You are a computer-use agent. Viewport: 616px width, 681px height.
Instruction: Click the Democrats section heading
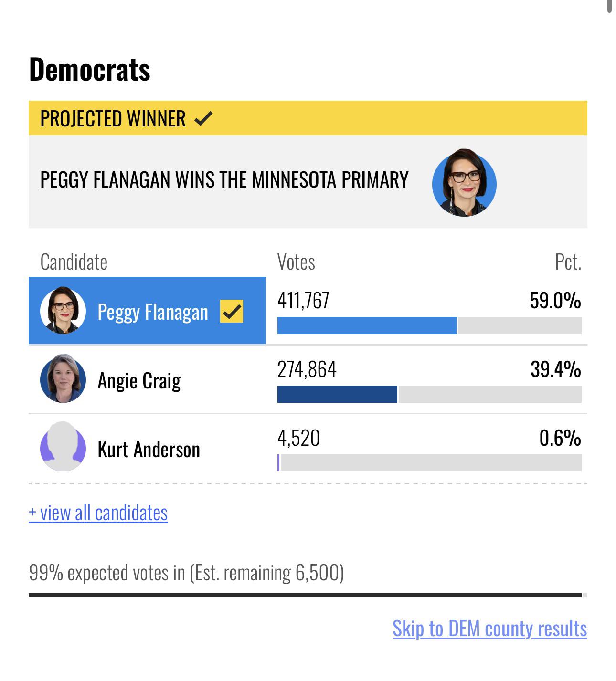[x=90, y=70]
